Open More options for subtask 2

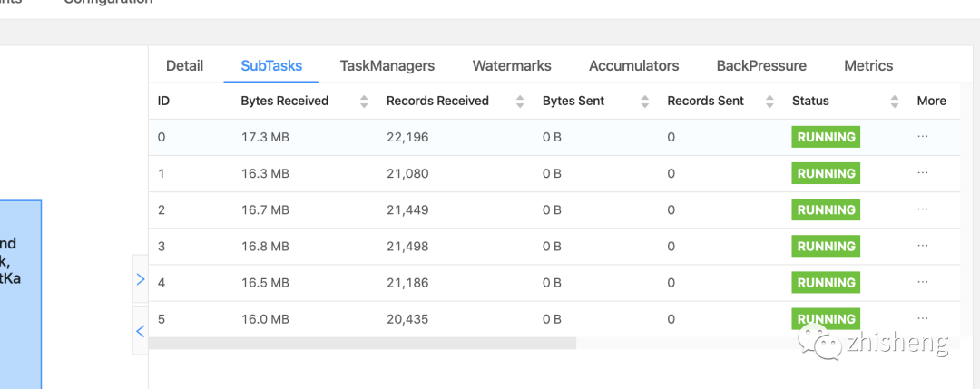coord(923,209)
